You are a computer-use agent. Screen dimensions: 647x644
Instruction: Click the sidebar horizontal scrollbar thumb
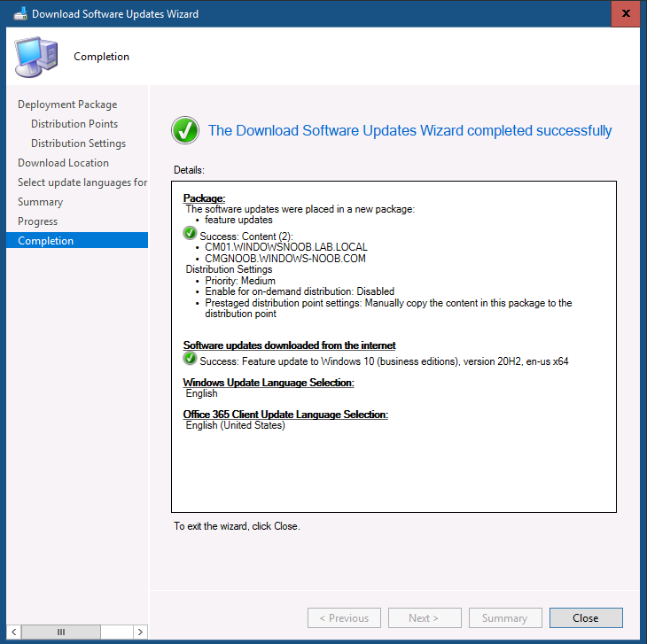pyautogui.click(x=61, y=632)
